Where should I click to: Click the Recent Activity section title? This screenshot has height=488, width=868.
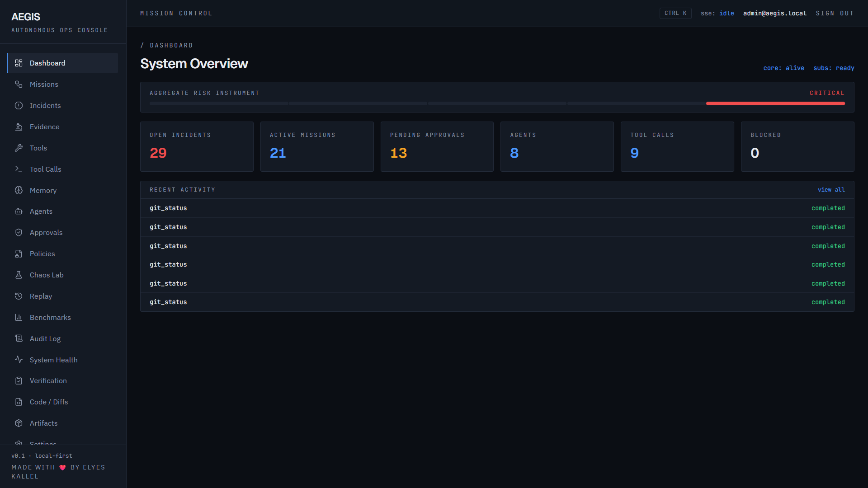(182, 190)
